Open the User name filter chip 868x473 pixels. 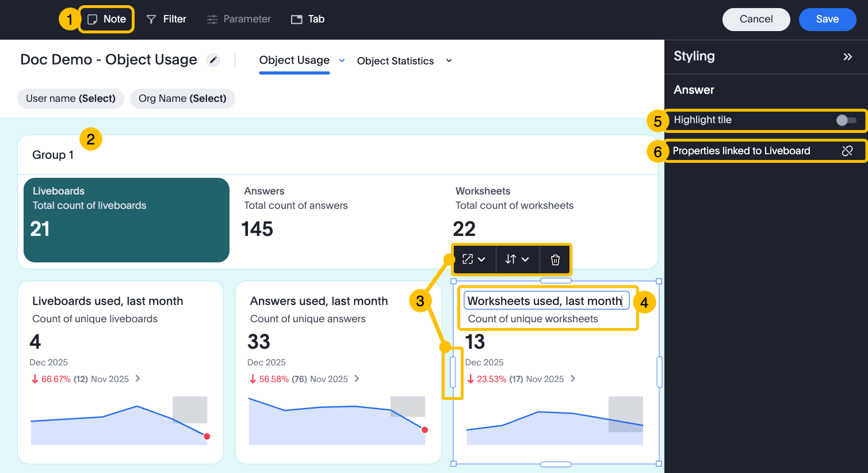(71, 98)
